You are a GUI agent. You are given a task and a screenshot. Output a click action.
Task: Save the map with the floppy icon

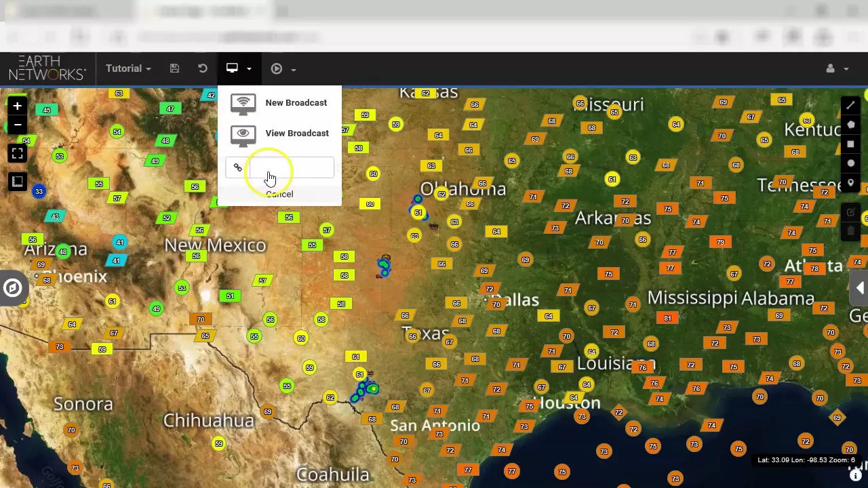point(174,68)
